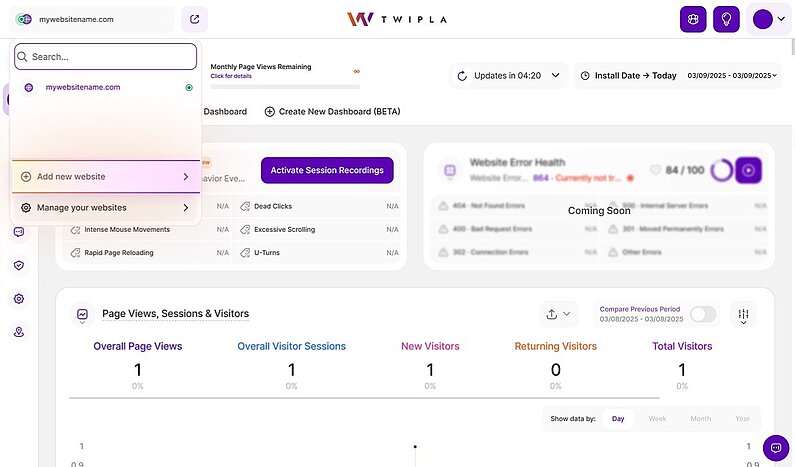The image size is (795, 467).
Task: Click Activate Session Recordings button
Action: point(327,170)
